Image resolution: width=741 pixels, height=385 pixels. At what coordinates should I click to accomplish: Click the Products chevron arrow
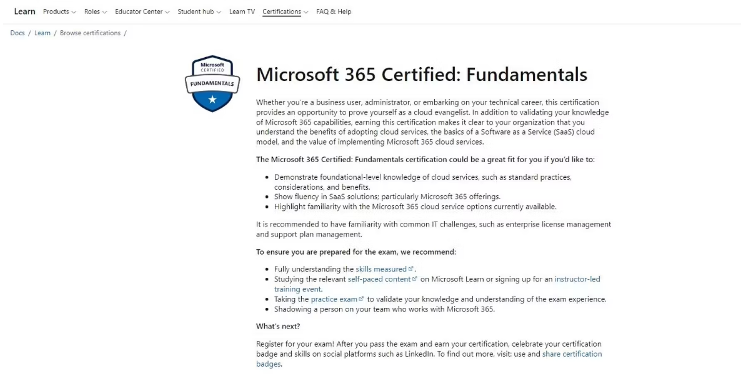(73, 12)
